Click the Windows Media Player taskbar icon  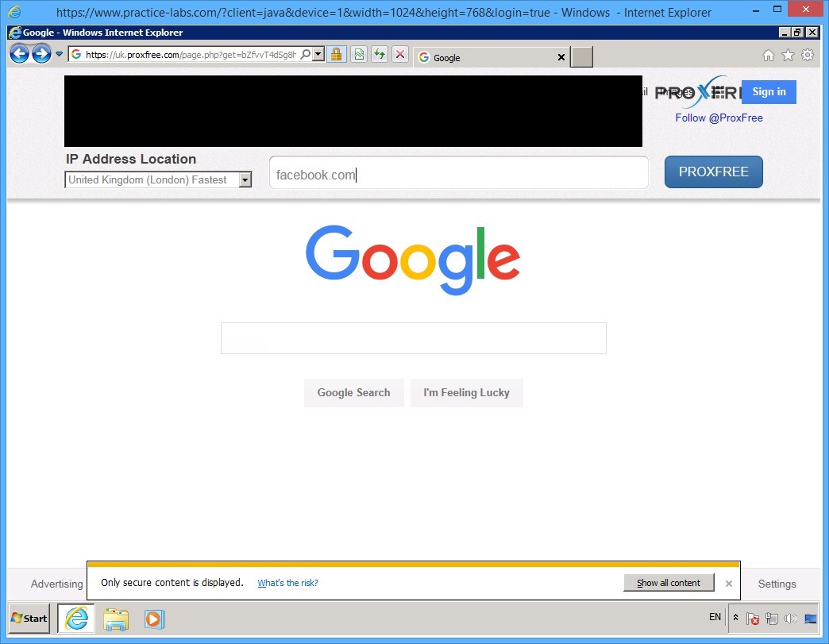[154, 619]
